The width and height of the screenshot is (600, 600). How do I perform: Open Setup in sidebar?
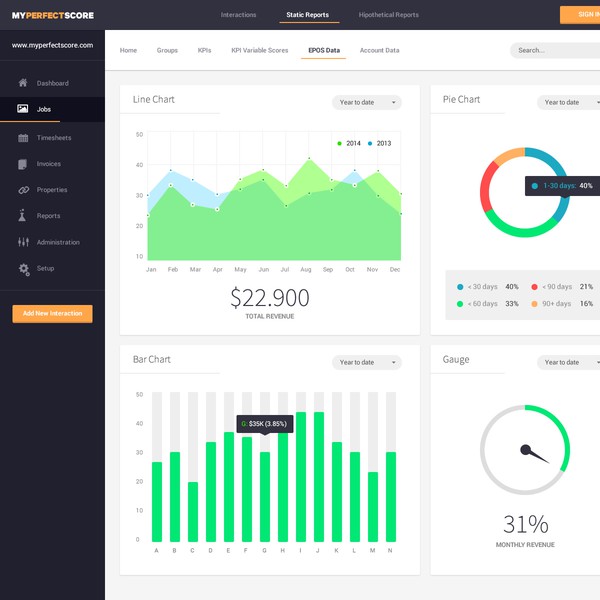[45, 268]
